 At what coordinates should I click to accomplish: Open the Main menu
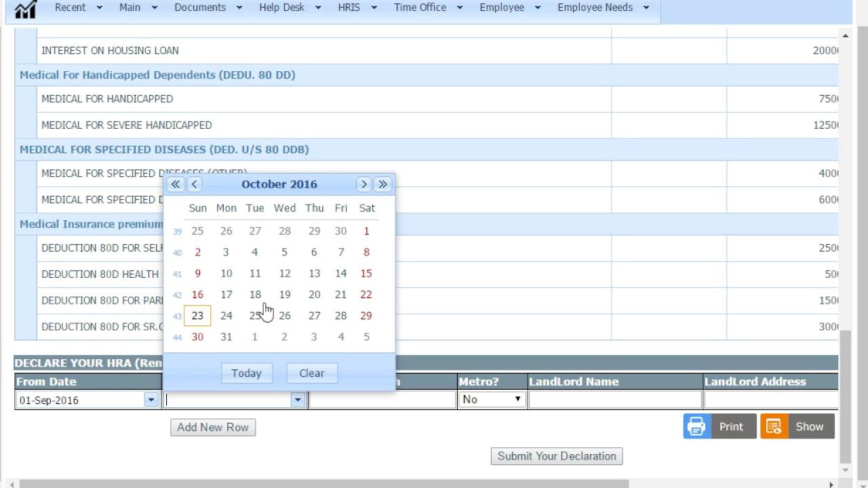[x=138, y=7]
